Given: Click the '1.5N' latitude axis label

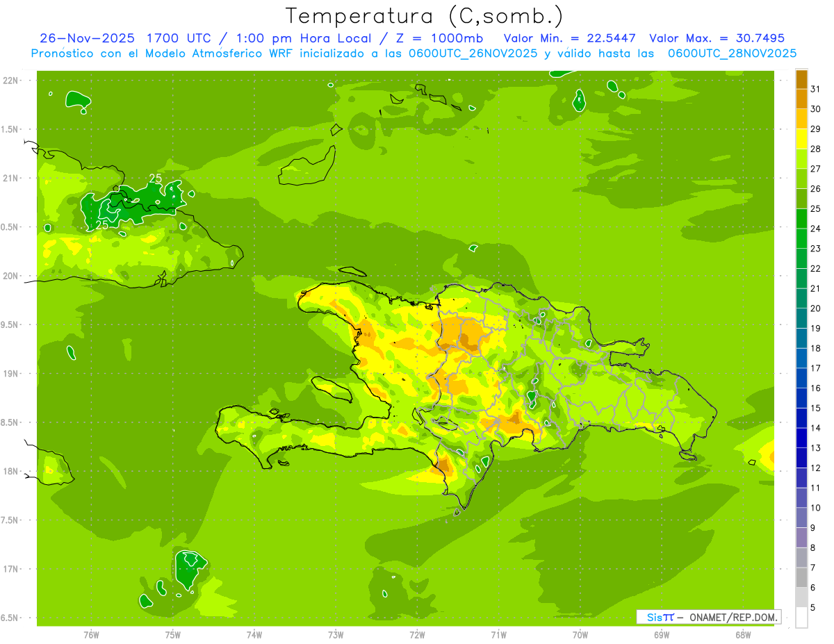Looking at the screenshot, I should [10, 129].
